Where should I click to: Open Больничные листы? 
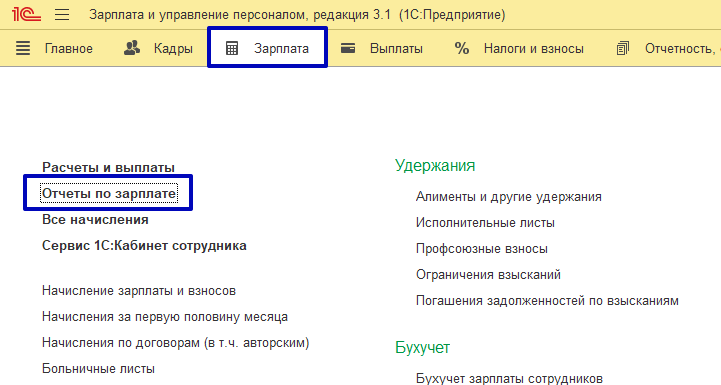(x=98, y=368)
